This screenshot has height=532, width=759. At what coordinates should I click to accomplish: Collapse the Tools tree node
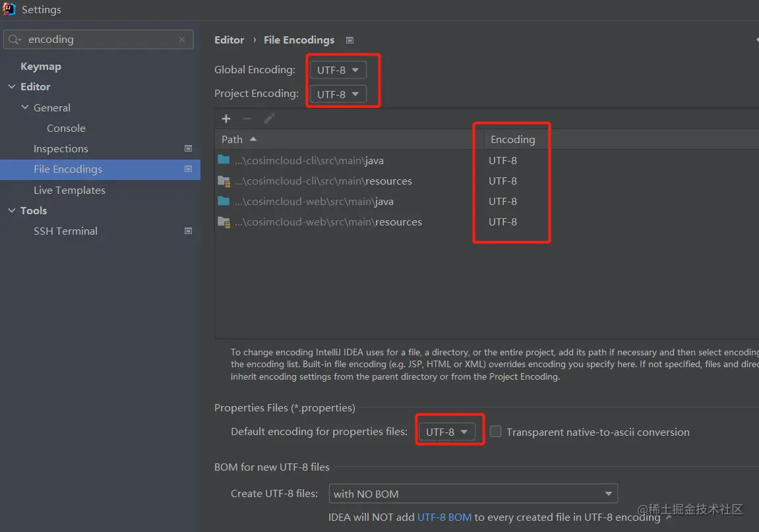point(12,210)
